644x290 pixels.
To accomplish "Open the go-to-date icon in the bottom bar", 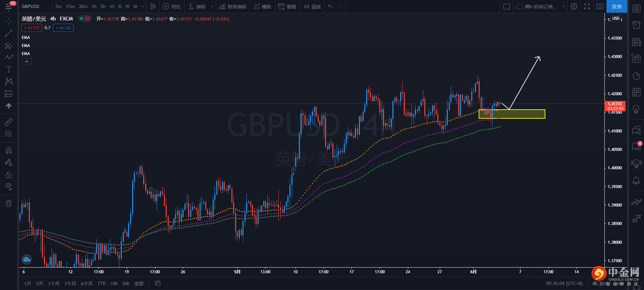I will click(x=157, y=283).
